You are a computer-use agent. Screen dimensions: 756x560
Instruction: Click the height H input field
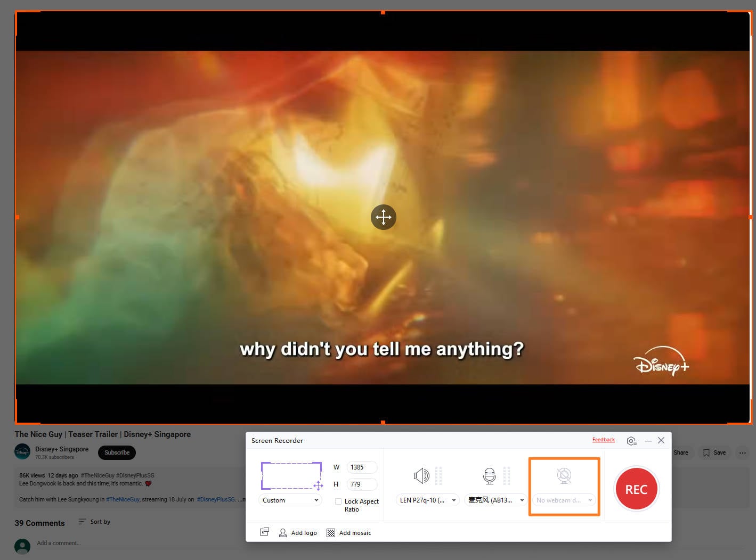[x=362, y=484]
